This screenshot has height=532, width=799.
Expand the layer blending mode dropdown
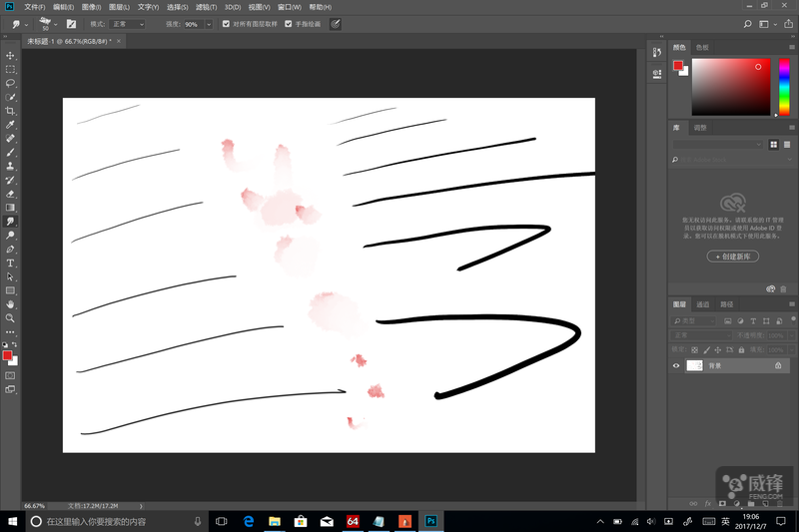point(701,335)
